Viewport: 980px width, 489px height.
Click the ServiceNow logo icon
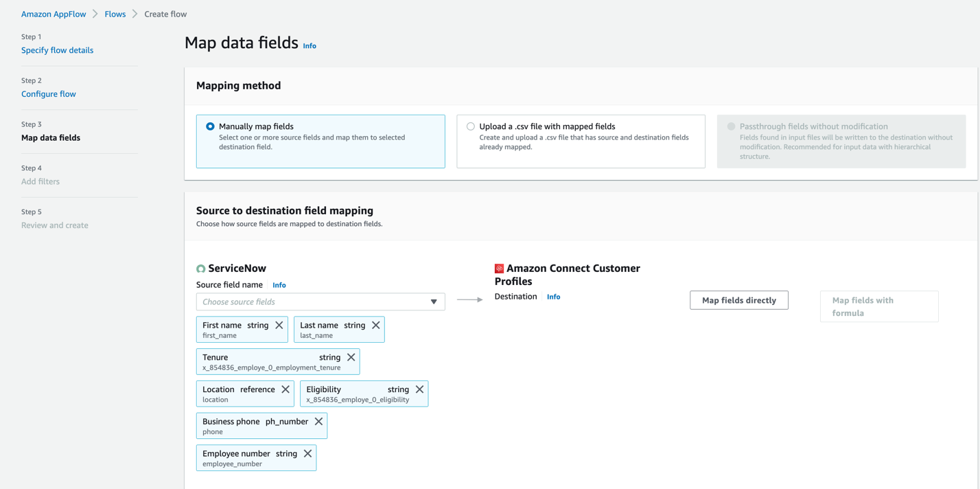click(x=201, y=269)
